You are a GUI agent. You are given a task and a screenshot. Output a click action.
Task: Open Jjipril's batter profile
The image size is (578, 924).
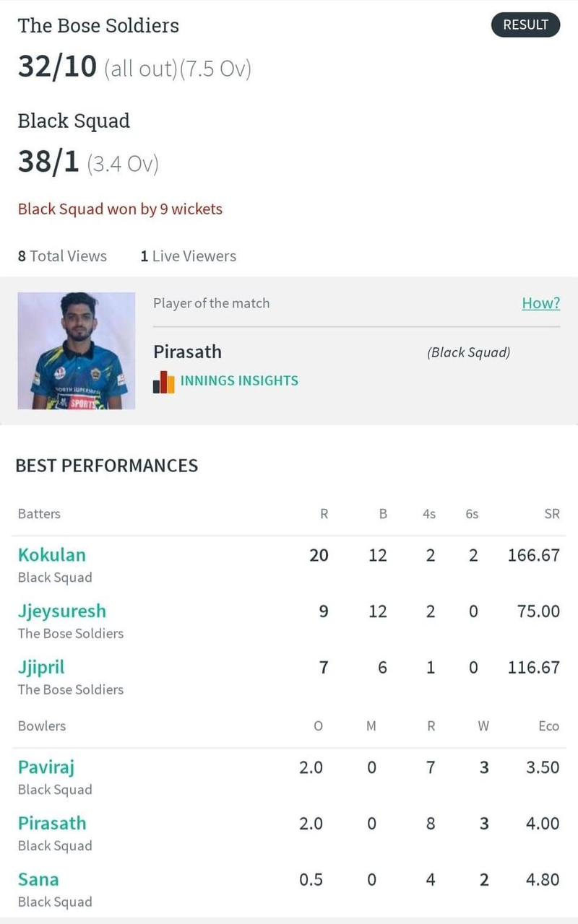[41, 668]
